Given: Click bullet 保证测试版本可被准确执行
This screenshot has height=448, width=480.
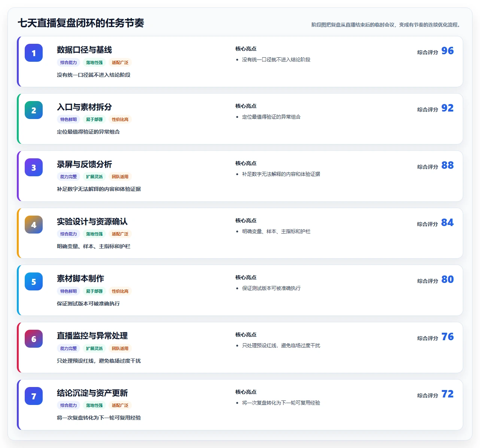Looking at the screenshot, I should pyautogui.click(x=271, y=288).
